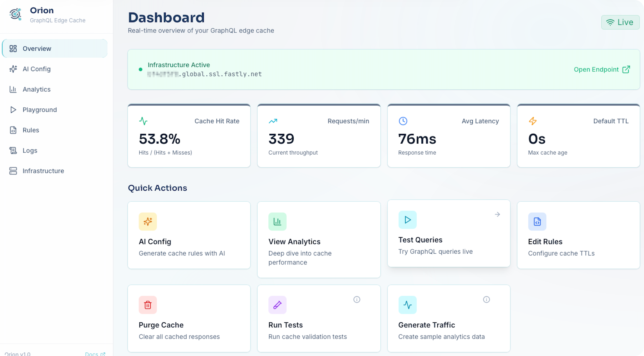644x356 pixels.
Task: Go to the AI Config sidebar label
Action: 37,69
